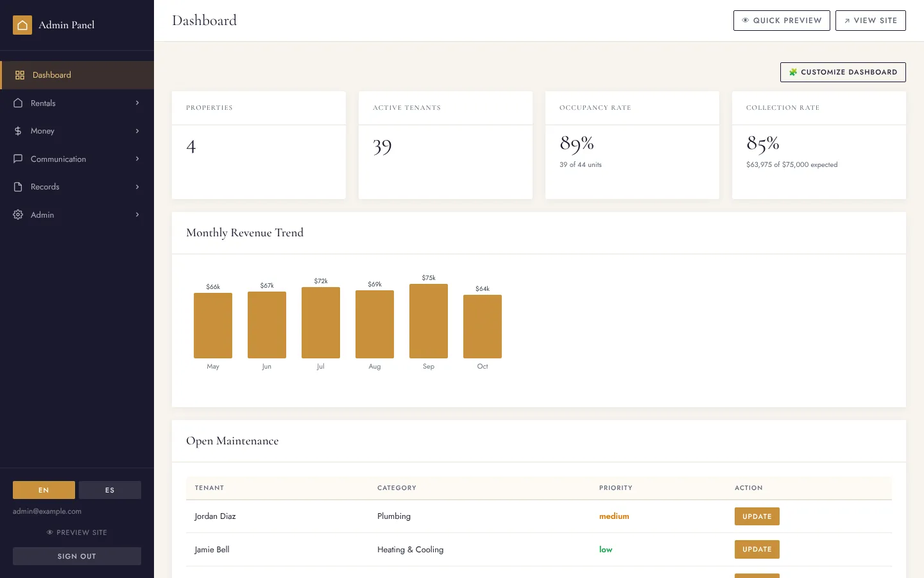Image resolution: width=924 pixels, height=578 pixels.
Task: Click the View Site button
Action: [x=871, y=21]
